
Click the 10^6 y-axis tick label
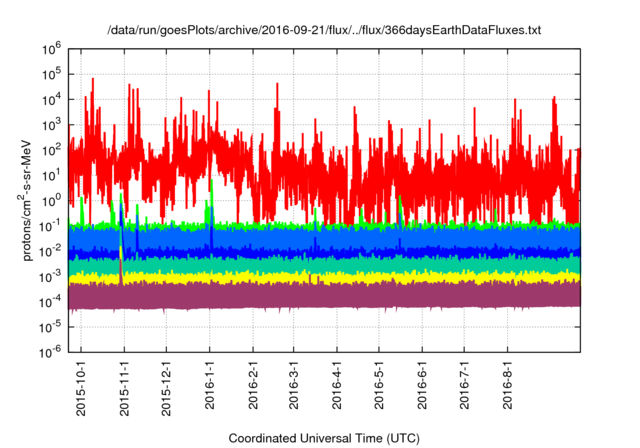pyautogui.click(x=51, y=49)
